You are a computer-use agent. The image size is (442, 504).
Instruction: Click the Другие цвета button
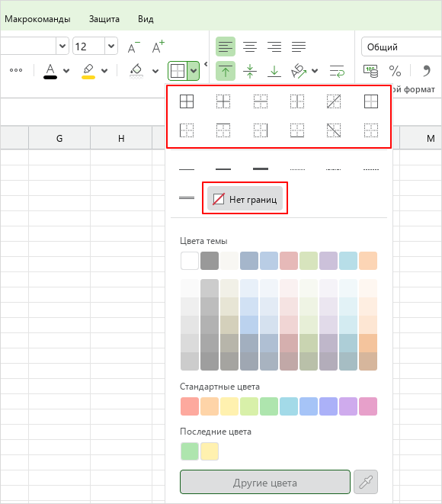pos(265,482)
